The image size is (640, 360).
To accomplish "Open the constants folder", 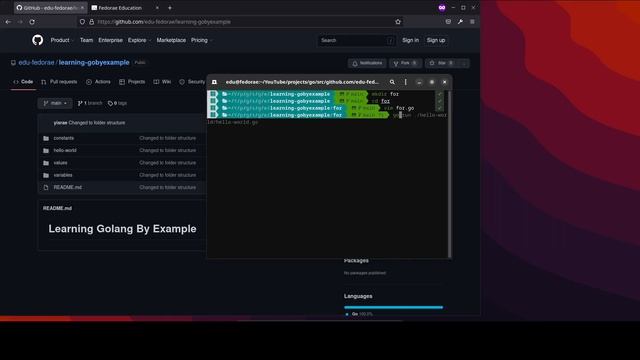I will click(x=64, y=138).
